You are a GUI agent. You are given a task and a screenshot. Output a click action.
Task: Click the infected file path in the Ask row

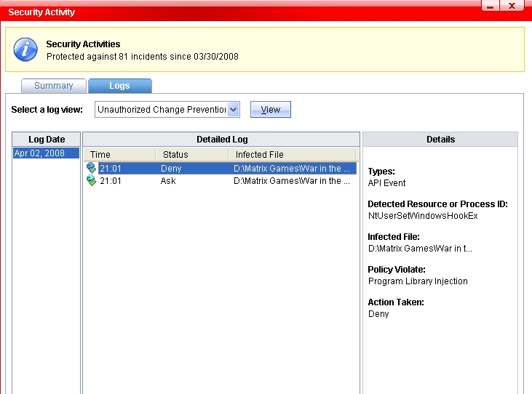click(291, 181)
